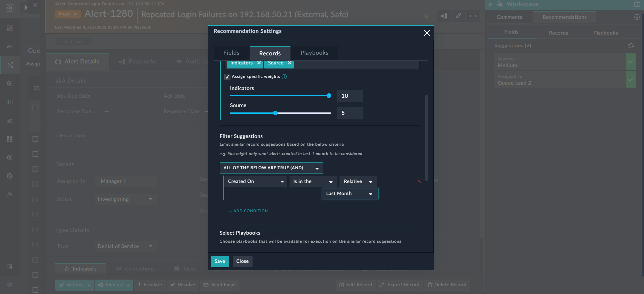644x294 pixels.
Task: Open the Playbooks tab in Recommendation Settings
Action: 314,53
